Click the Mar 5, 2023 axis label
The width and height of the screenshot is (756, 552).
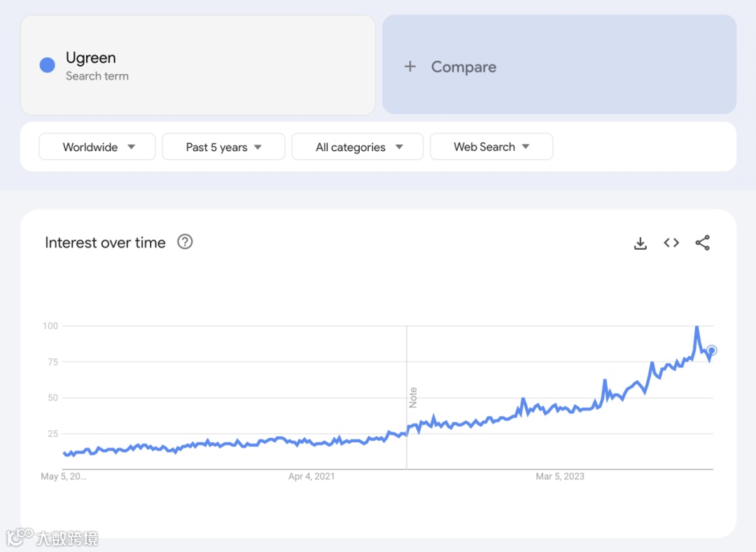[x=560, y=476]
